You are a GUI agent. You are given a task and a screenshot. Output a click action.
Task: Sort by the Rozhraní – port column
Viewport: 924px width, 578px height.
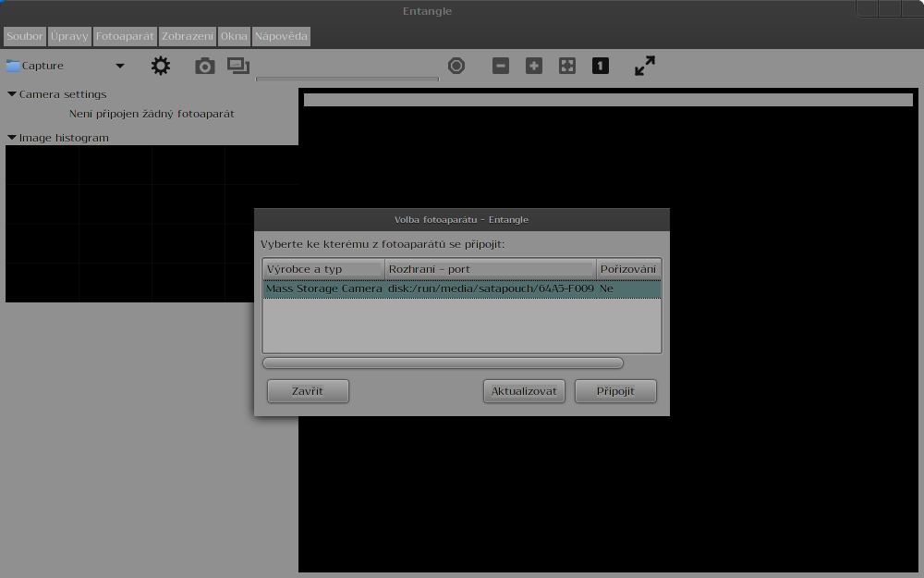(x=491, y=269)
